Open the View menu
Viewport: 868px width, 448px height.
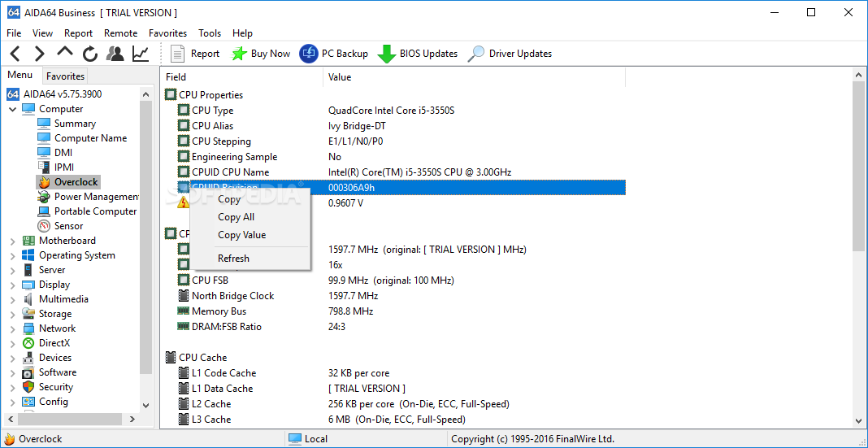click(x=42, y=33)
